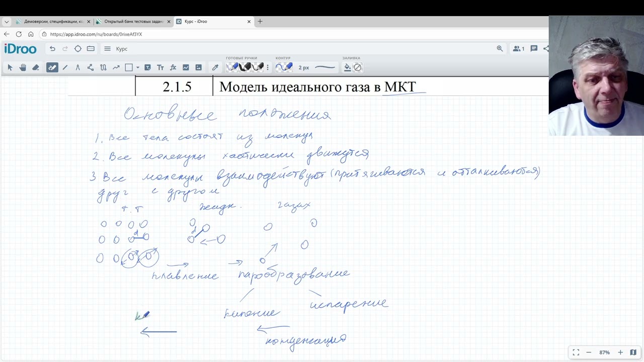Open the outline color pen picker
Viewport: 644px width, 362px height.
[284, 67]
